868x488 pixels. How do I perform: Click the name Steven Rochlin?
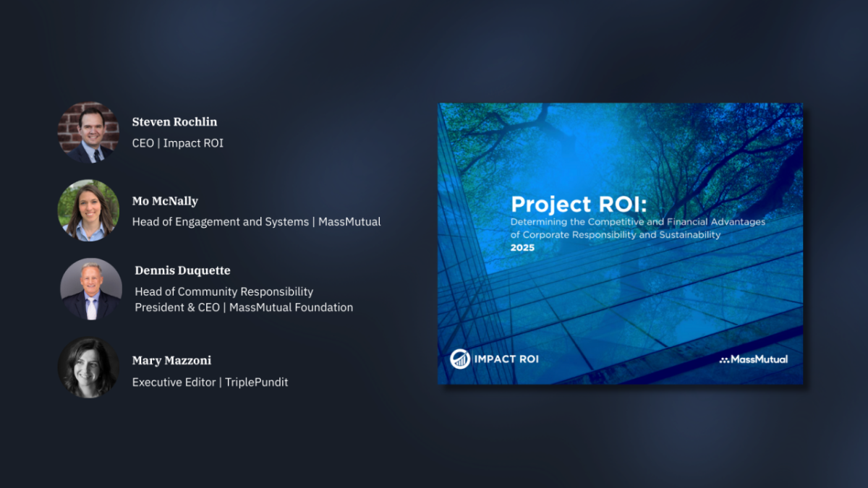point(174,121)
